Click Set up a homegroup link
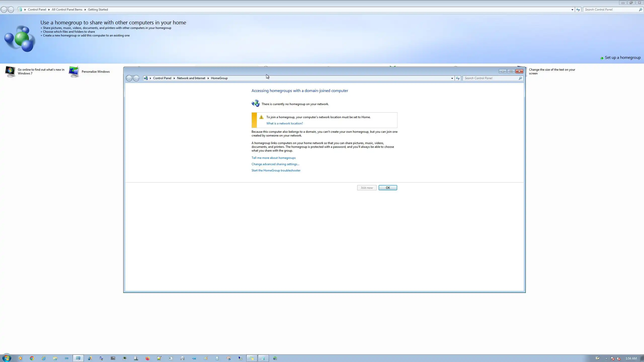Screen dimensions: 644x362 623,58
